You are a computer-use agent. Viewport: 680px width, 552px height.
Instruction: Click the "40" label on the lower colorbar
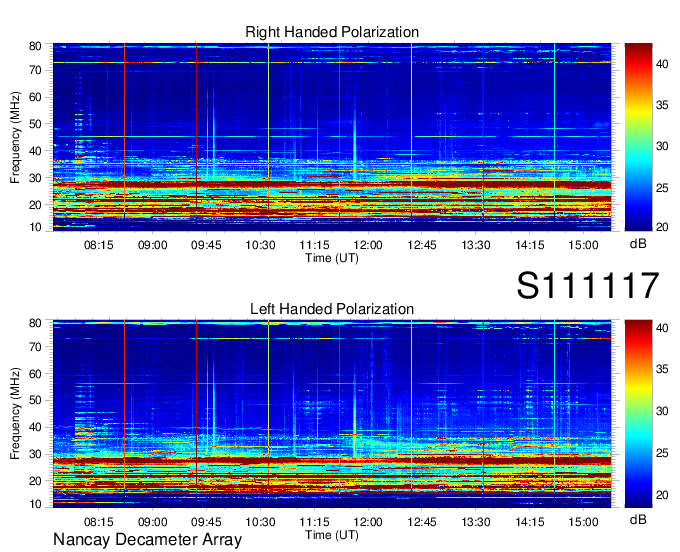[x=662, y=328]
